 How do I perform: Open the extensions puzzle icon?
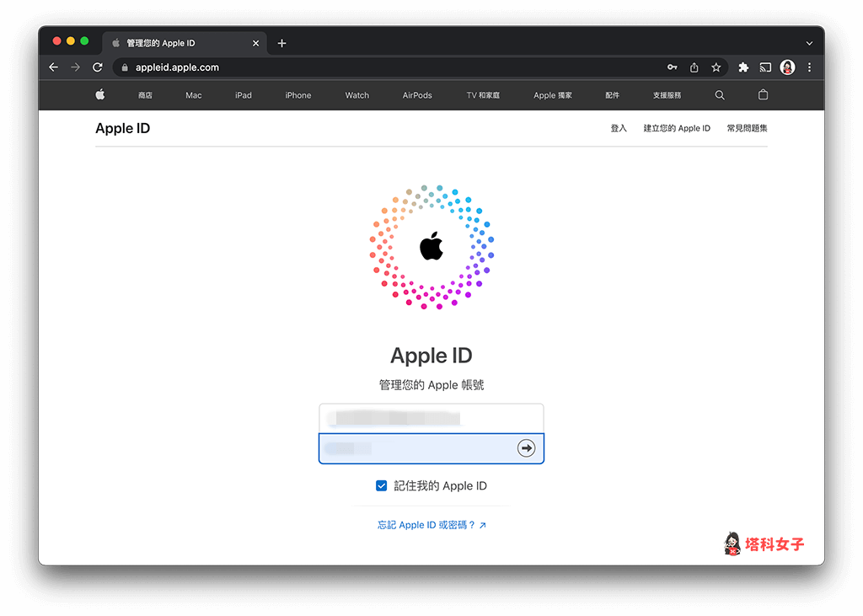pos(743,67)
